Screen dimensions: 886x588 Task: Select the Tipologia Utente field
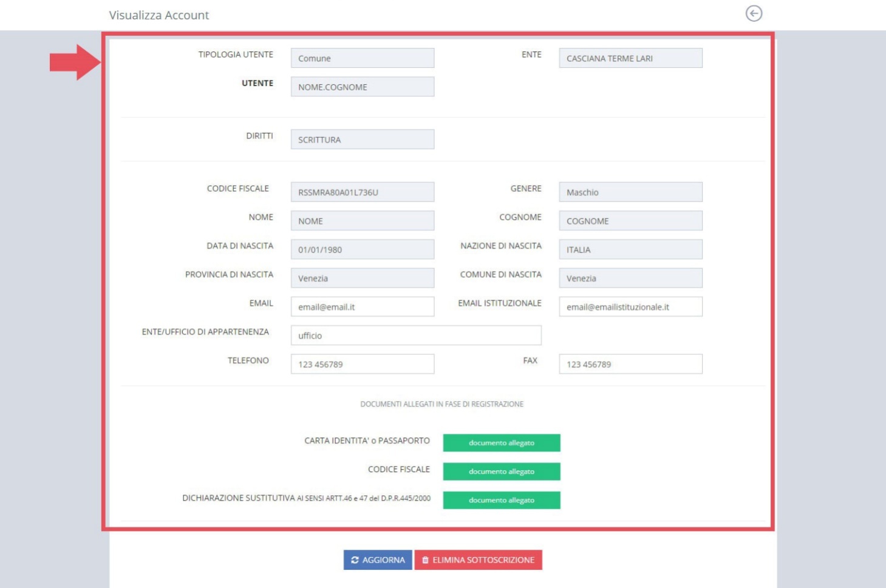point(362,58)
